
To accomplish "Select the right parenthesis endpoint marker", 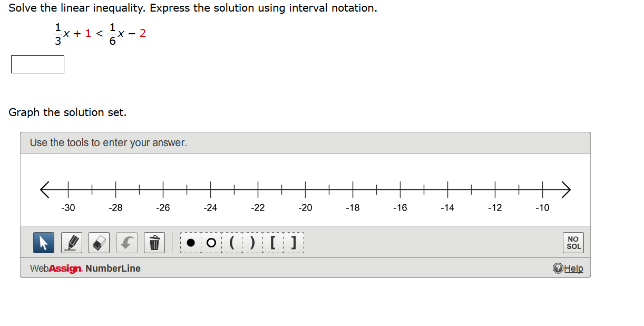I will (251, 242).
